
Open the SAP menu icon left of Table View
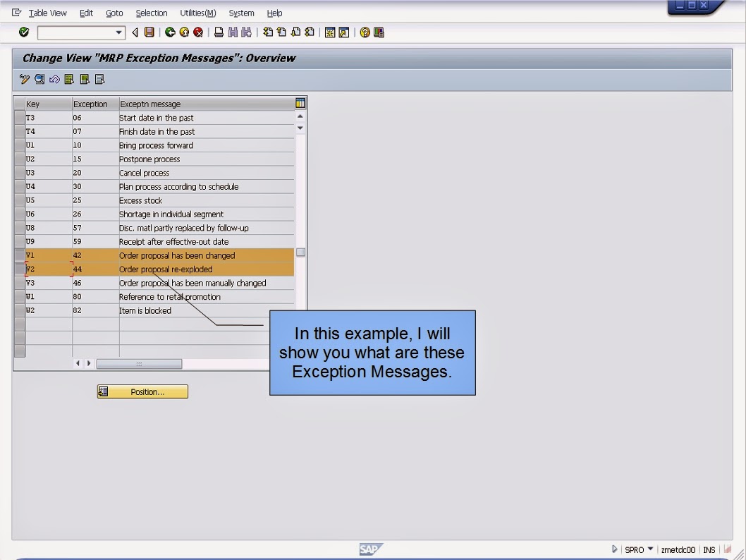coord(17,13)
